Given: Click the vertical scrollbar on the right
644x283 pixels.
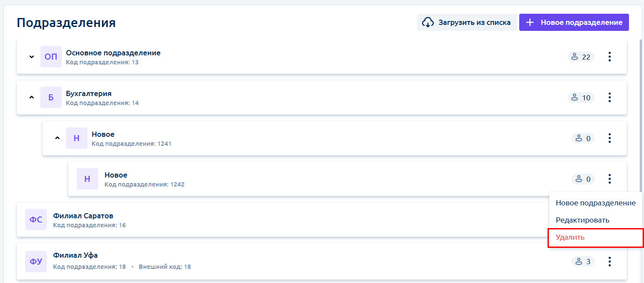Looking at the screenshot, I should [x=641, y=116].
